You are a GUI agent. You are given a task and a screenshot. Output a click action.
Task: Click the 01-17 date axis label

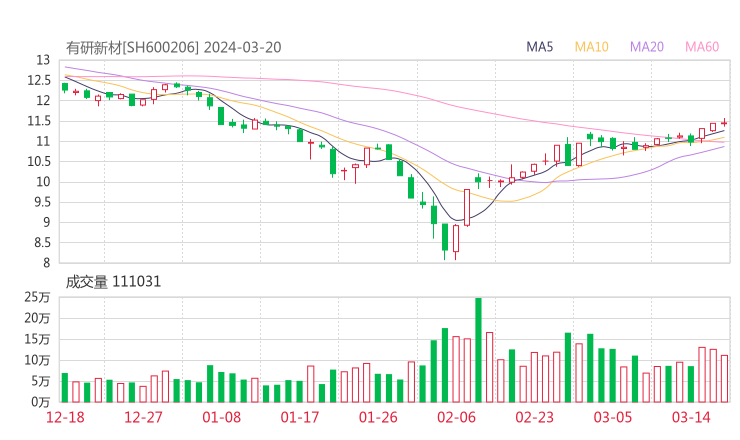[300, 417]
